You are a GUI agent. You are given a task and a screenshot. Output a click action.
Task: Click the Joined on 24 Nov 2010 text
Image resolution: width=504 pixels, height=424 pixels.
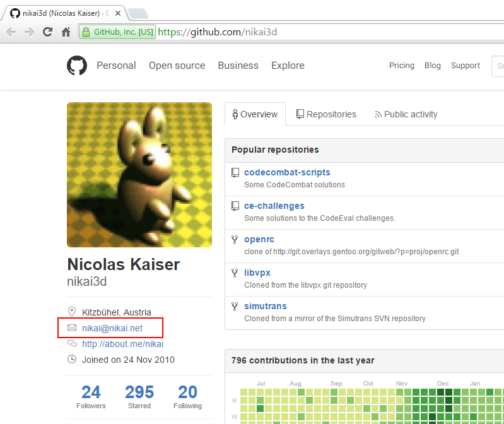click(128, 360)
